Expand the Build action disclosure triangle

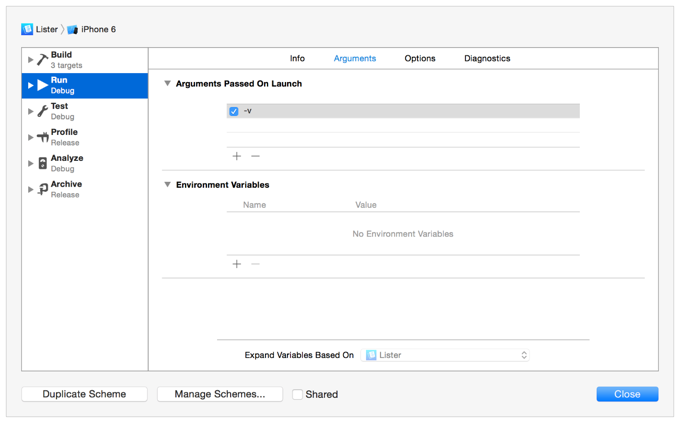(x=30, y=59)
